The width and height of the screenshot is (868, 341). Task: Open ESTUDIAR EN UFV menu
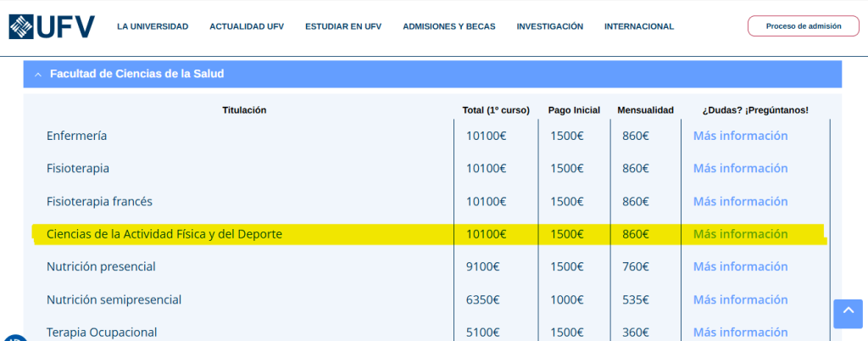(x=343, y=26)
